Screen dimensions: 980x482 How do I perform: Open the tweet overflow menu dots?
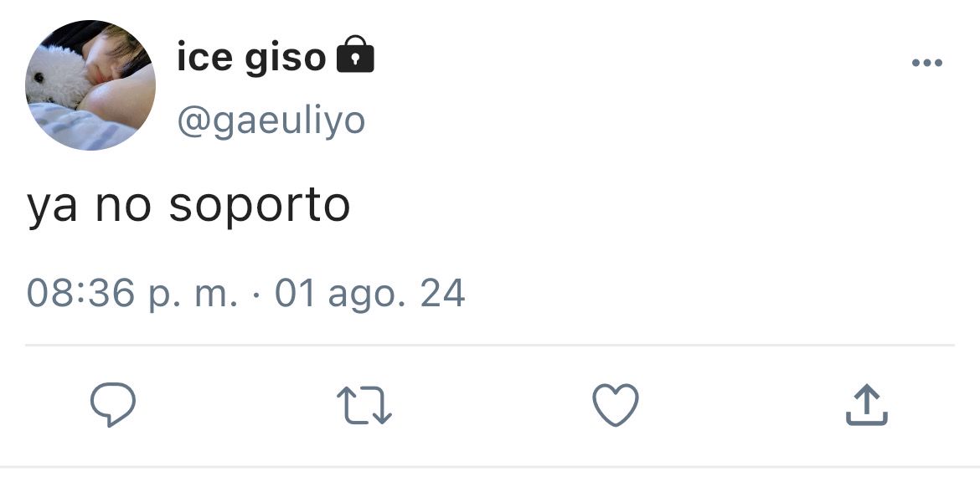coord(927,63)
